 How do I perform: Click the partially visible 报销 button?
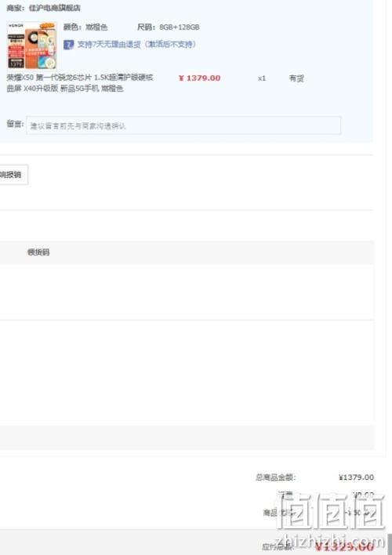pyautogui.click(x=13, y=175)
